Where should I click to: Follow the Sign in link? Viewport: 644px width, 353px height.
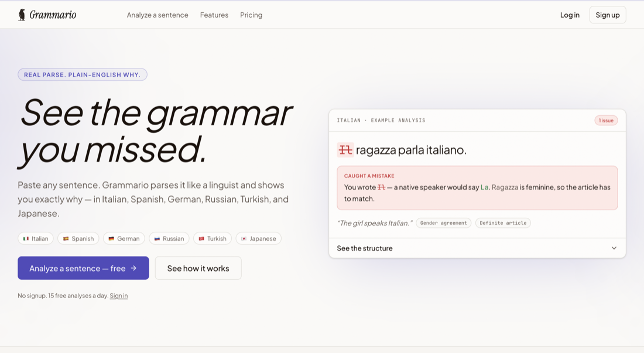(119, 296)
